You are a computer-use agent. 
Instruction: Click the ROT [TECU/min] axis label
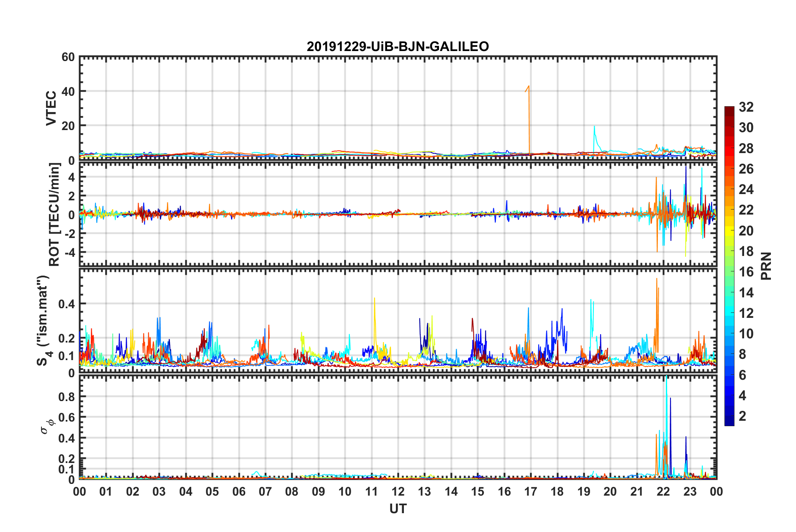coord(54,215)
